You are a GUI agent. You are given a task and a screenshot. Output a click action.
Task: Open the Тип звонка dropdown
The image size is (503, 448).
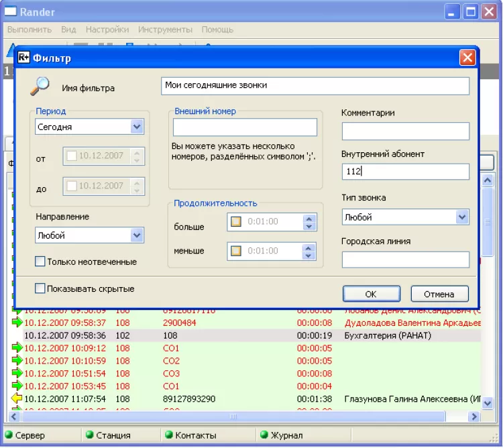pyautogui.click(x=462, y=217)
